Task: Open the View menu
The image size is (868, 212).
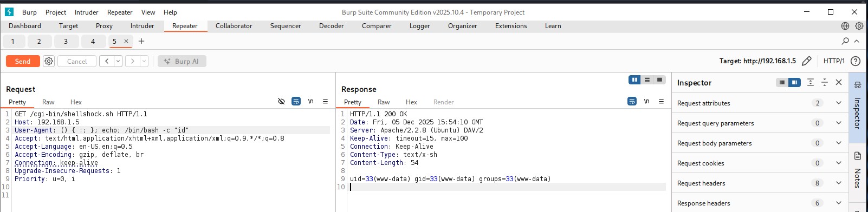Action: point(148,12)
